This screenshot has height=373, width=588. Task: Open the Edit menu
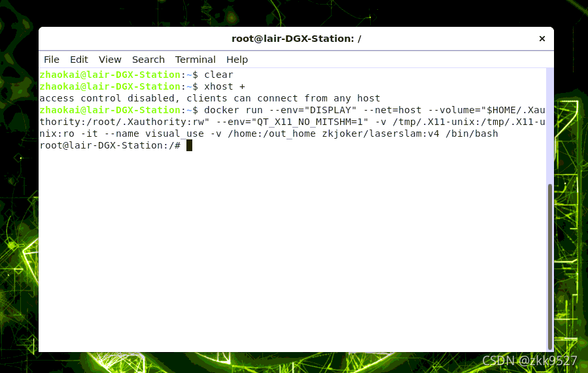tap(78, 60)
